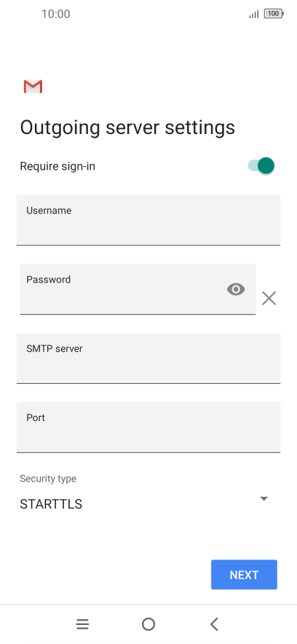Tap the Outgoing server settings heading
The image size is (297, 644).
[127, 127]
